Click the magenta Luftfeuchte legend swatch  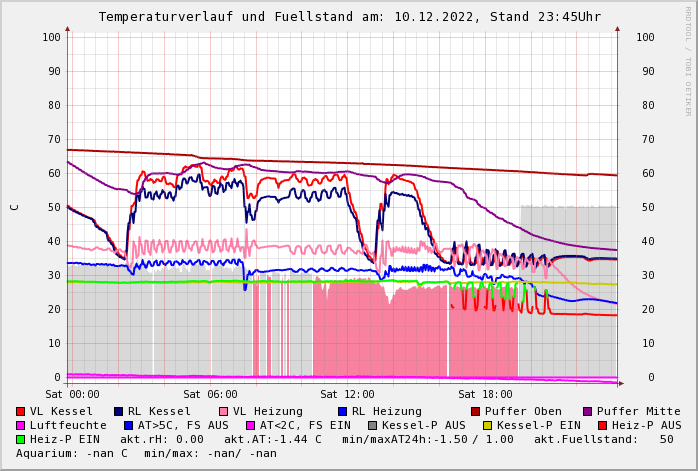tap(20, 425)
